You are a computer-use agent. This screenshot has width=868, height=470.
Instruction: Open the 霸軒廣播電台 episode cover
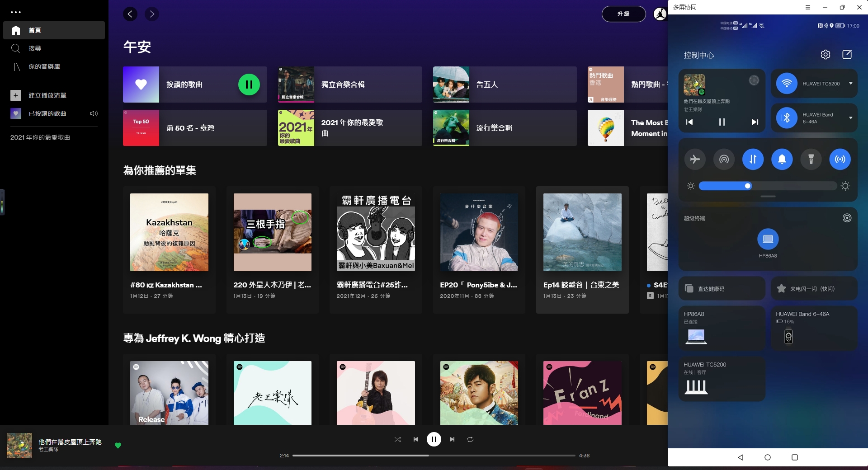(376, 232)
